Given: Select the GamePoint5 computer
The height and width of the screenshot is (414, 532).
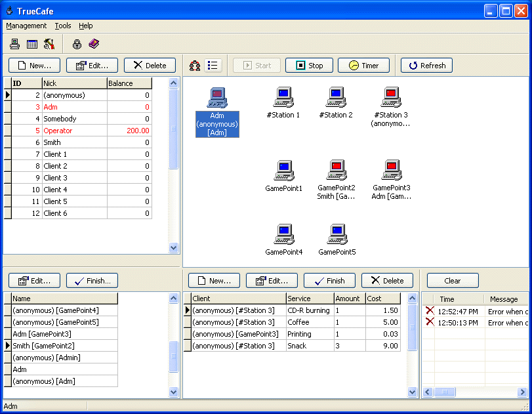Looking at the screenshot, I should 337,239.
